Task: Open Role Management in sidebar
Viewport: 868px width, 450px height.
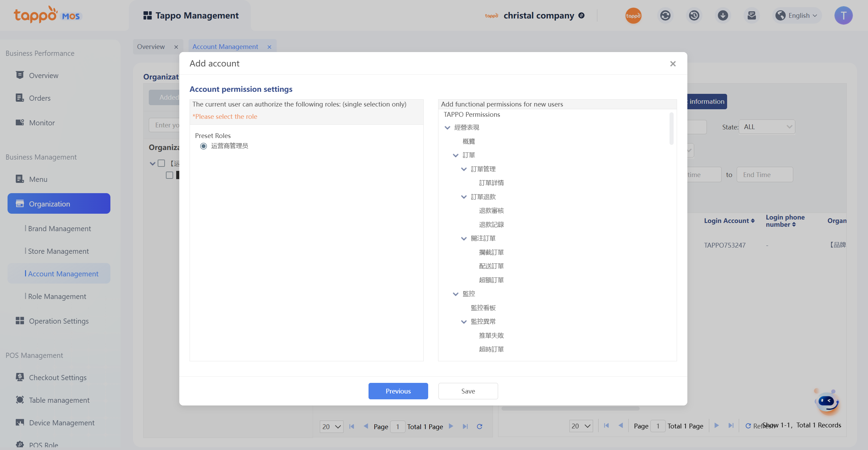Action: (57, 297)
